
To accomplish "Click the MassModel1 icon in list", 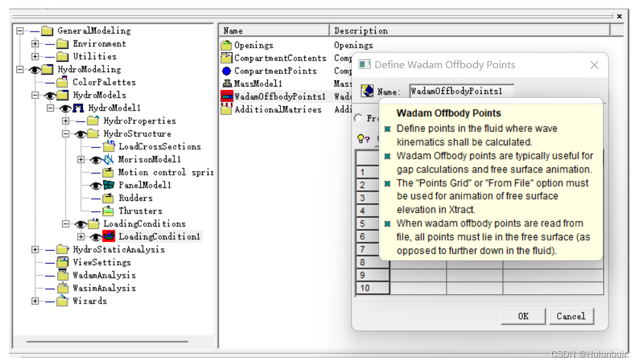I will point(226,84).
